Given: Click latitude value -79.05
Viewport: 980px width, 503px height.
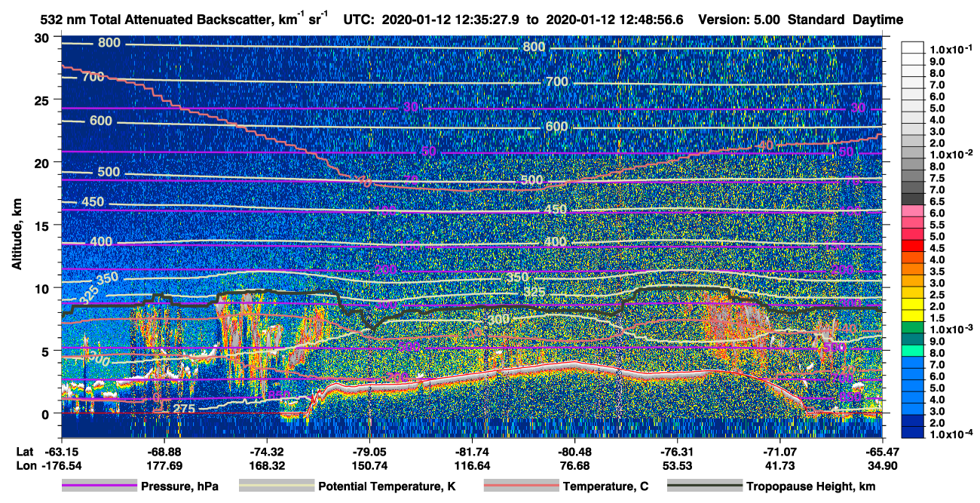Looking at the screenshot, I should point(369,452).
